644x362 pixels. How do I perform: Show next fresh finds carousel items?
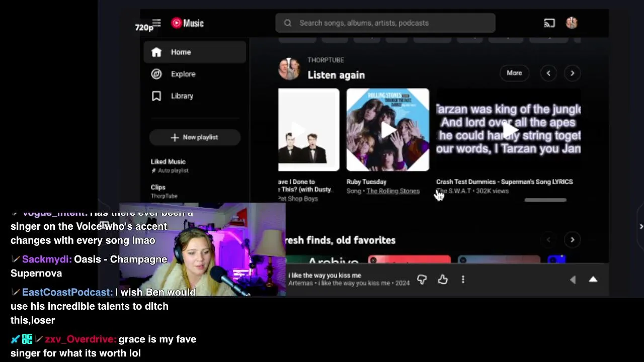tap(572, 240)
